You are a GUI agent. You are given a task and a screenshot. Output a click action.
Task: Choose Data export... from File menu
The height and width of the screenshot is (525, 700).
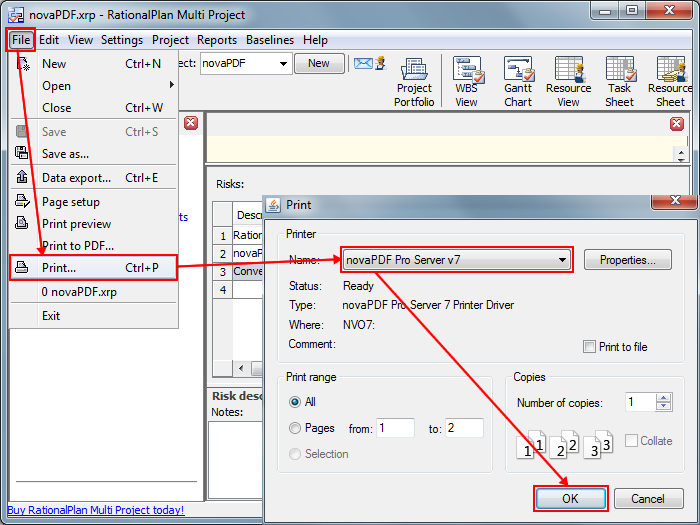coord(94,178)
